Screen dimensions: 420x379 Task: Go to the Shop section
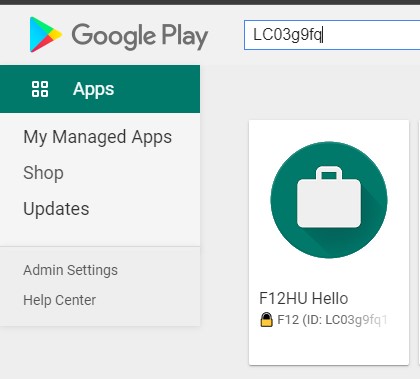[x=43, y=173]
